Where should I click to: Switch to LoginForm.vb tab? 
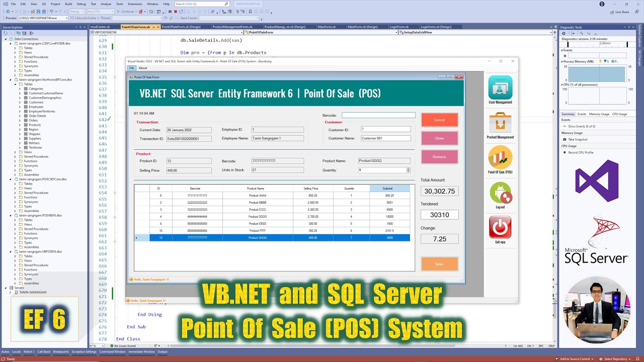tap(399, 27)
